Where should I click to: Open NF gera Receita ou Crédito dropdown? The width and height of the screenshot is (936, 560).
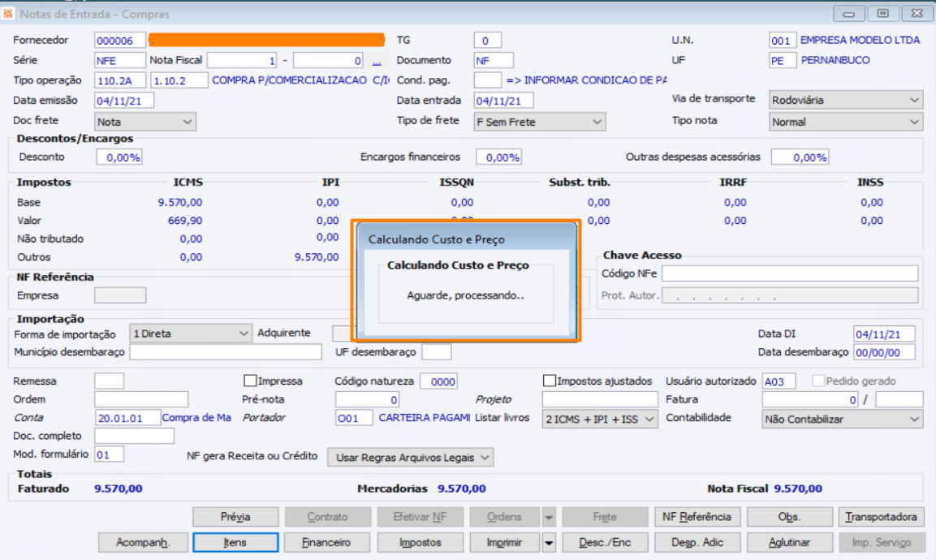[x=411, y=458]
